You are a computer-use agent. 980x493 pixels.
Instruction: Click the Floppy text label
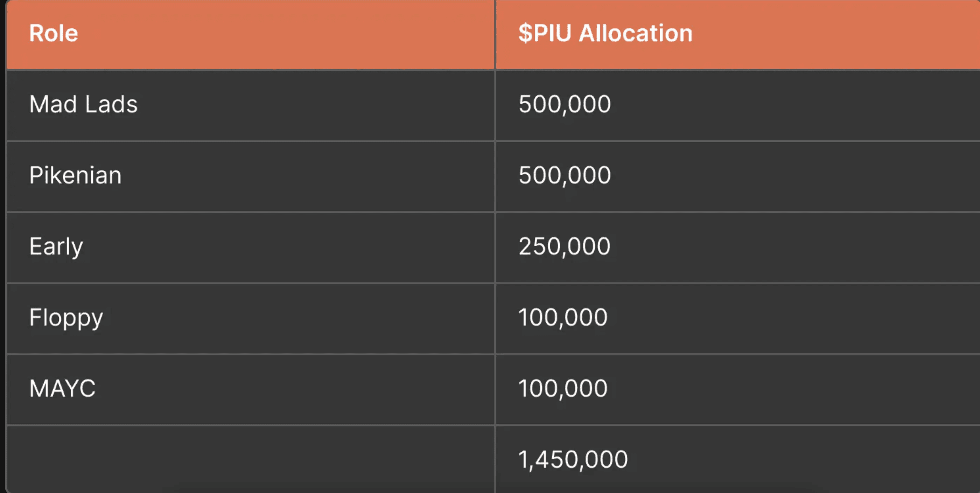(x=66, y=318)
